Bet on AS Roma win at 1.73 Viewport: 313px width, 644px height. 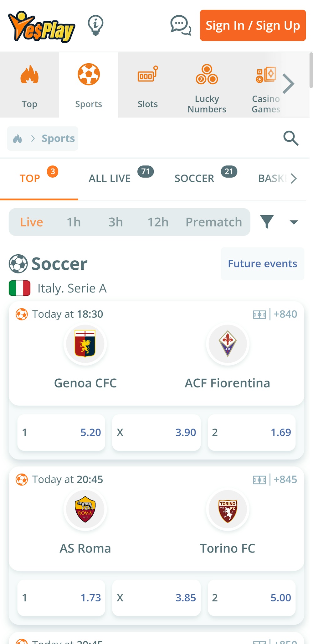(61, 598)
